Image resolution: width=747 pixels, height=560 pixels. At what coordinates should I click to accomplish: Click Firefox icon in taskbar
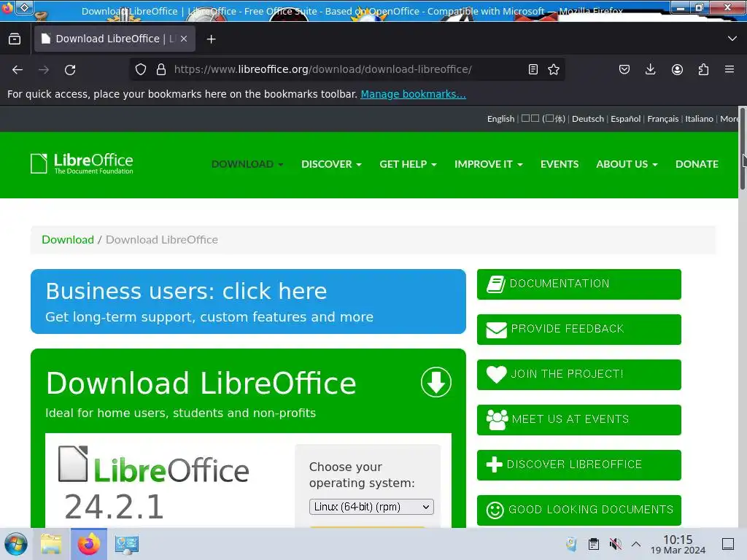pyautogui.click(x=89, y=544)
